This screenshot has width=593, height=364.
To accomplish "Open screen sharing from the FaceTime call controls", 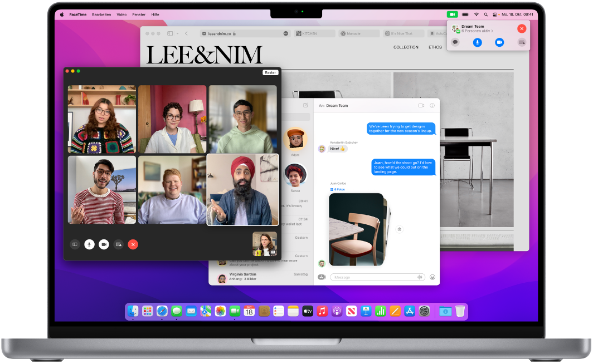I will pyautogui.click(x=119, y=244).
